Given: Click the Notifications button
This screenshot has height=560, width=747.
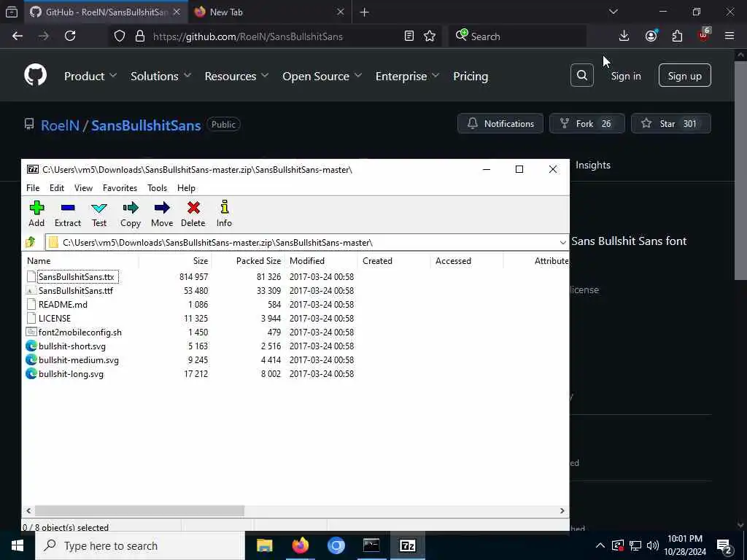Looking at the screenshot, I should pos(500,123).
